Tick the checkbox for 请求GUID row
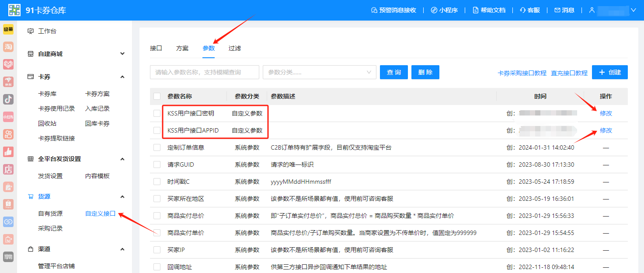 pyautogui.click(x=157, y=164)
